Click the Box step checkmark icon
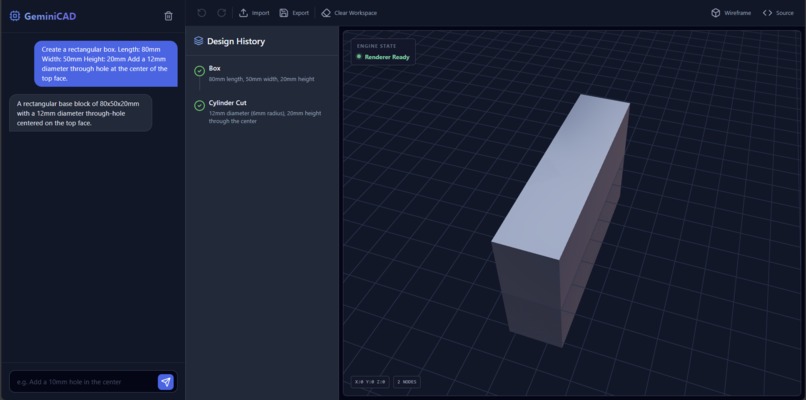 [199, 71]
